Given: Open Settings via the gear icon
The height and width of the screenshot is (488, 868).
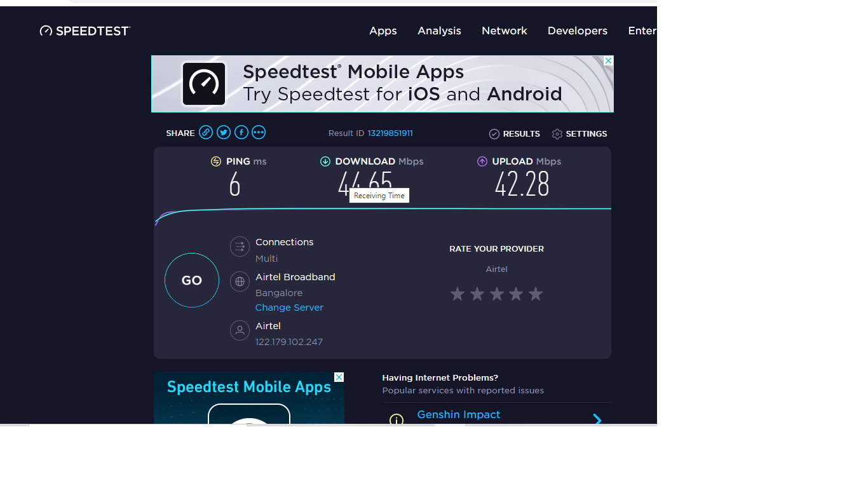Looking at the screenshot, I should [557, 133].
